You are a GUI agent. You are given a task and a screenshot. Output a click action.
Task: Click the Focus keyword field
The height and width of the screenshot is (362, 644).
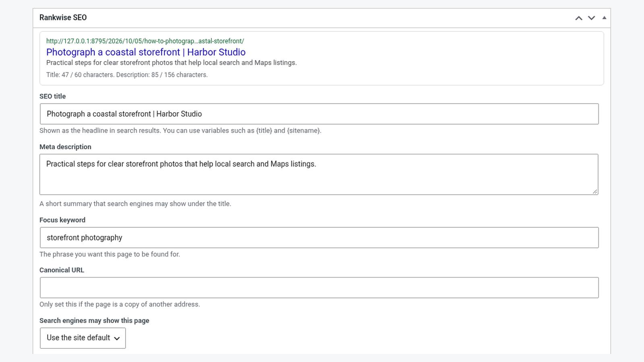319,238
